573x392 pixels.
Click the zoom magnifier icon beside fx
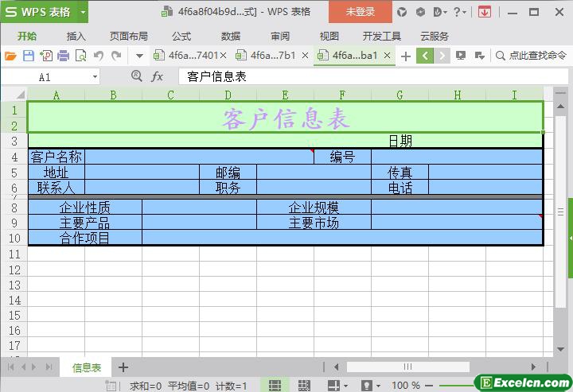tap(137, 76)
